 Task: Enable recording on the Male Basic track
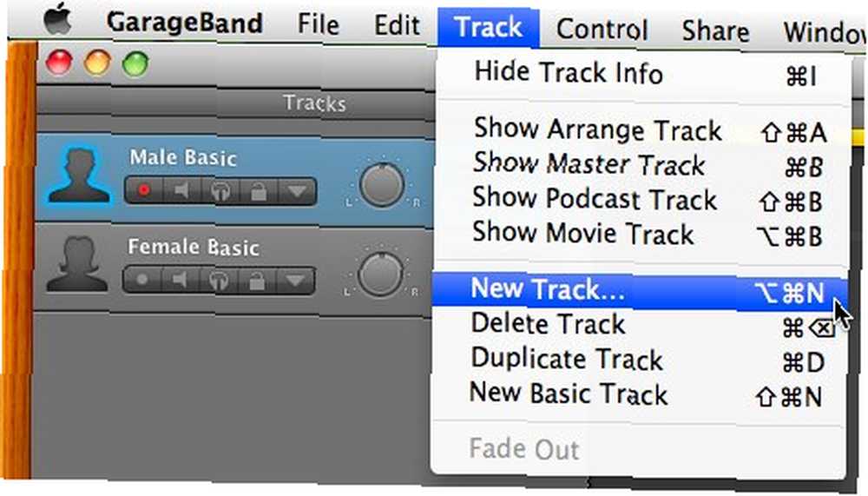(144, 191)
